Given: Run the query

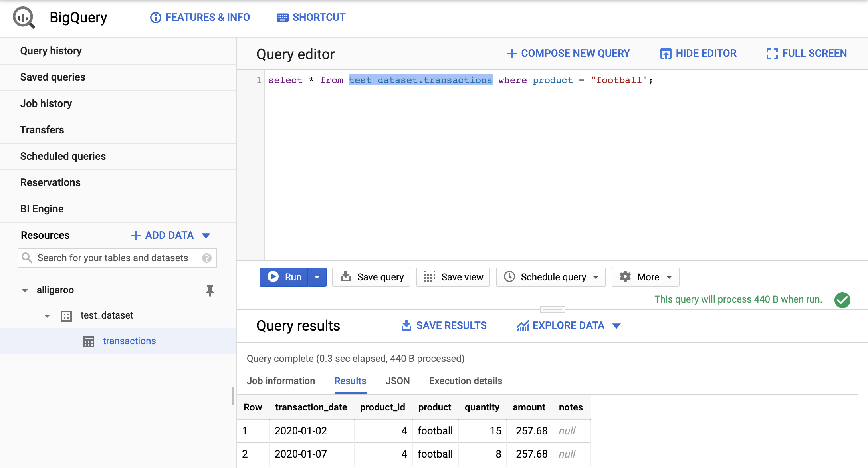Looking at the screenshot, I should click(x=284, y=277).
